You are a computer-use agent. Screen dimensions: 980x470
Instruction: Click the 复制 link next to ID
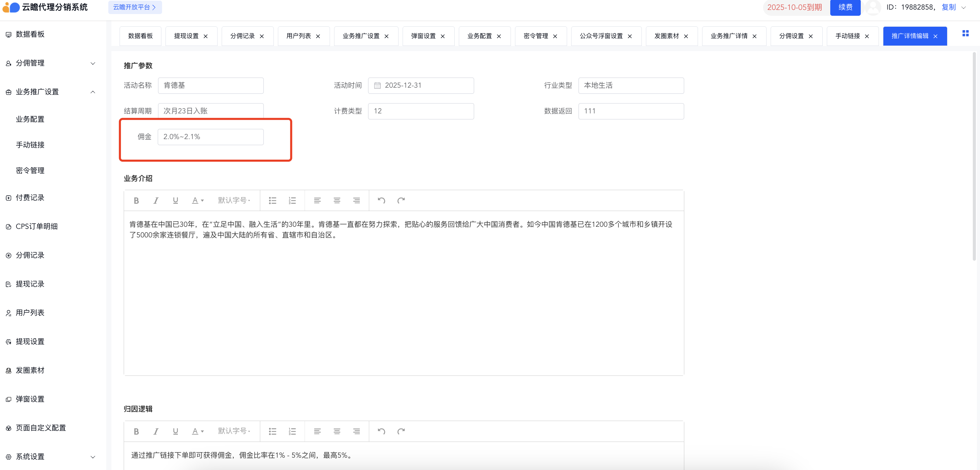click(x=948, y=7)
